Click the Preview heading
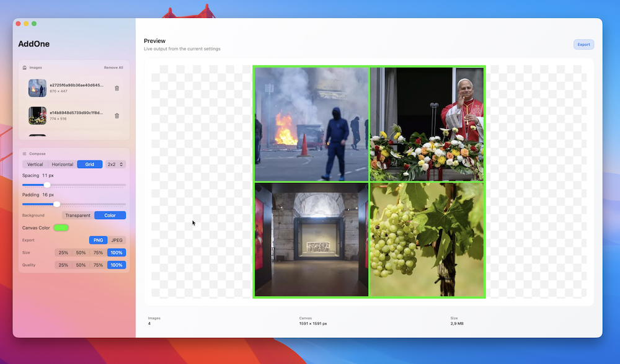The width and height of the screenshot is (620, 364). point(154,41)
